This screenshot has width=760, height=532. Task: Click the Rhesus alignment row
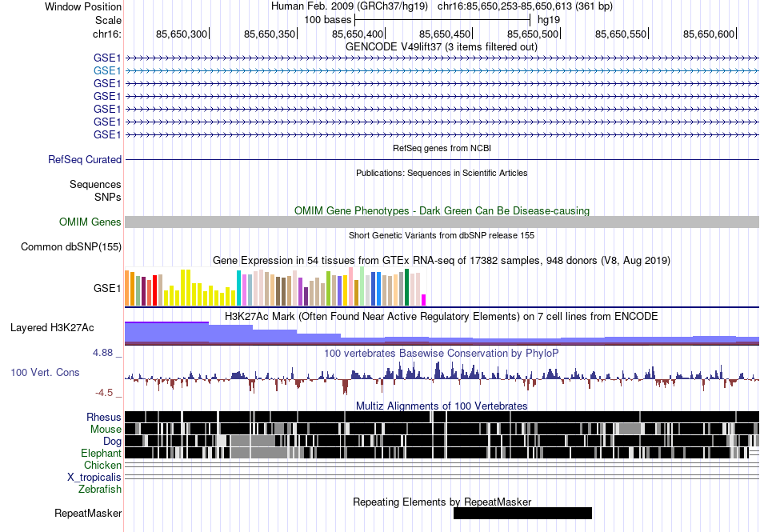pyautogui.click(x=442, y=417)
